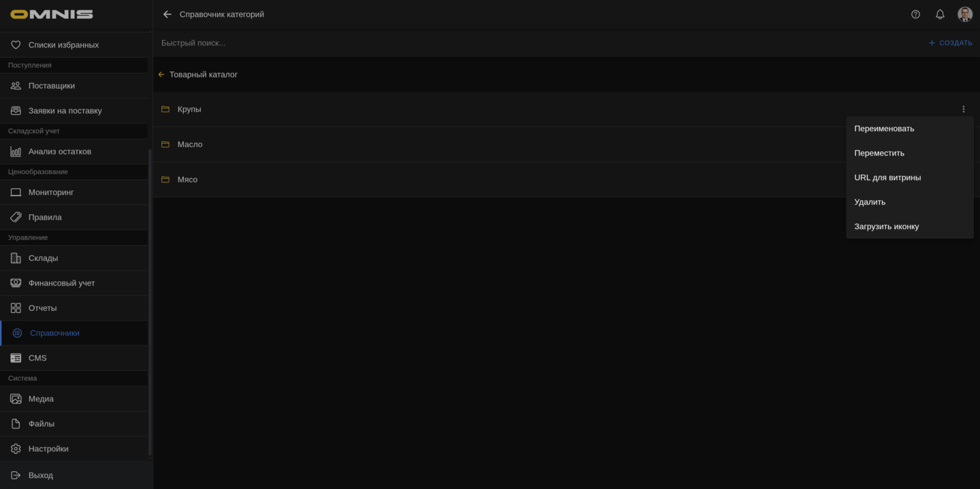Click the sidebar vertical scrollbar
Viewport: 980px width, 489px height.
point(150,303)
